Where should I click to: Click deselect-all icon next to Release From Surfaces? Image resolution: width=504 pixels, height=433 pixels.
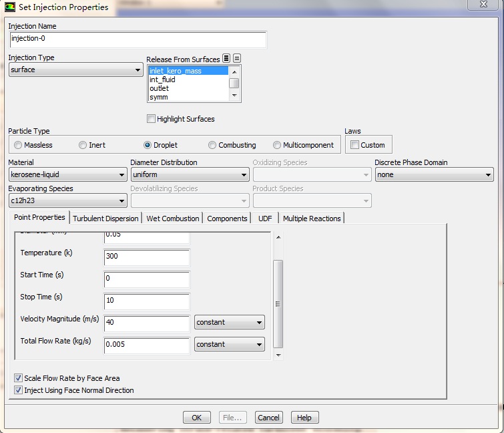tap(237, 59)
